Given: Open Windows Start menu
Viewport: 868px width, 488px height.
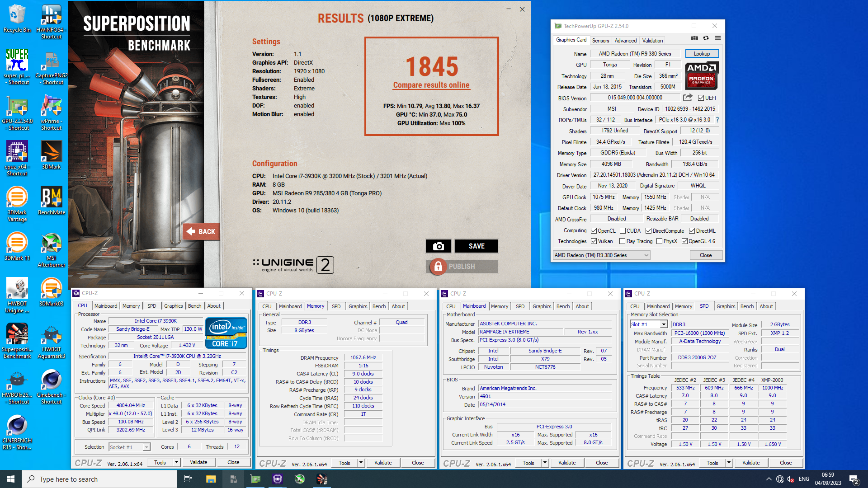Looking at the screenshot, I should click(11, 479).
